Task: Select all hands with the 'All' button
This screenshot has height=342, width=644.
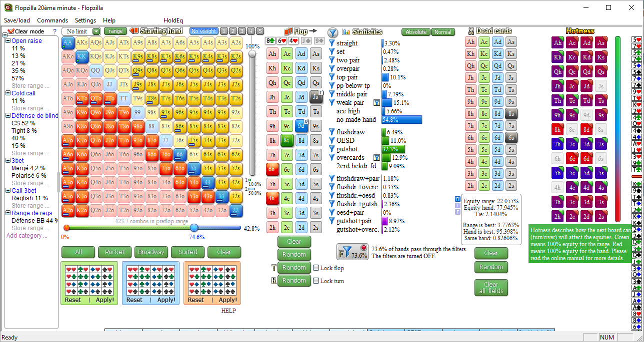Action: 78,252
